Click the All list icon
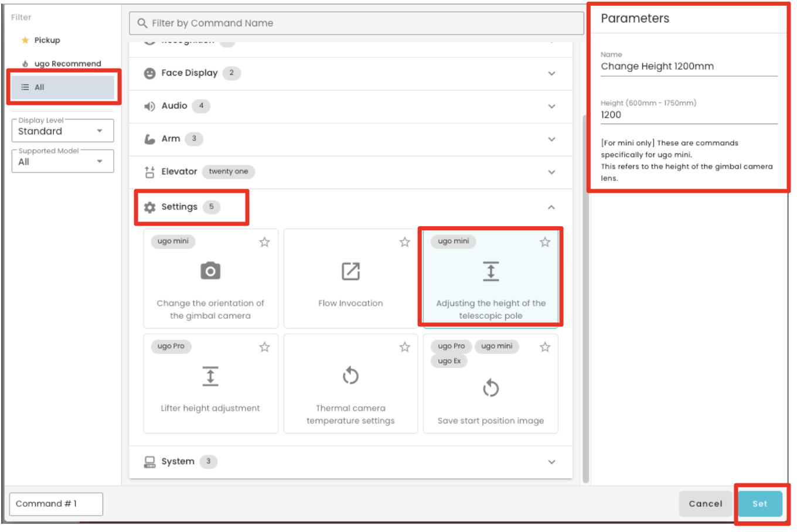797x532 pixels. point(25,87)
